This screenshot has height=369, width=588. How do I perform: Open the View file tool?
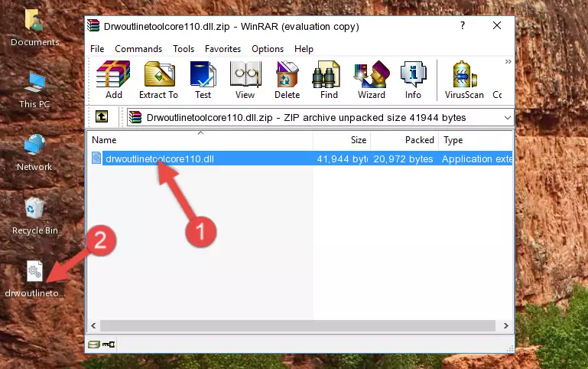[245, 80]
